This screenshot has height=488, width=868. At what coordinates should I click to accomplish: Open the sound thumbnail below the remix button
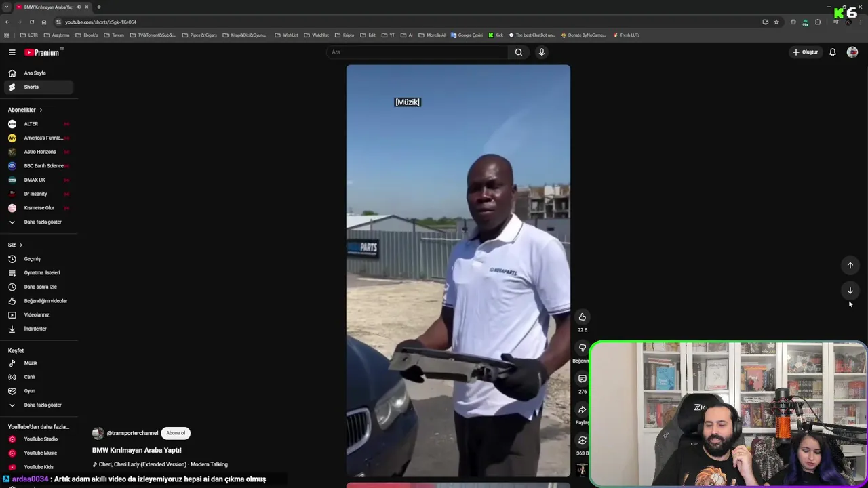[582, 469]
